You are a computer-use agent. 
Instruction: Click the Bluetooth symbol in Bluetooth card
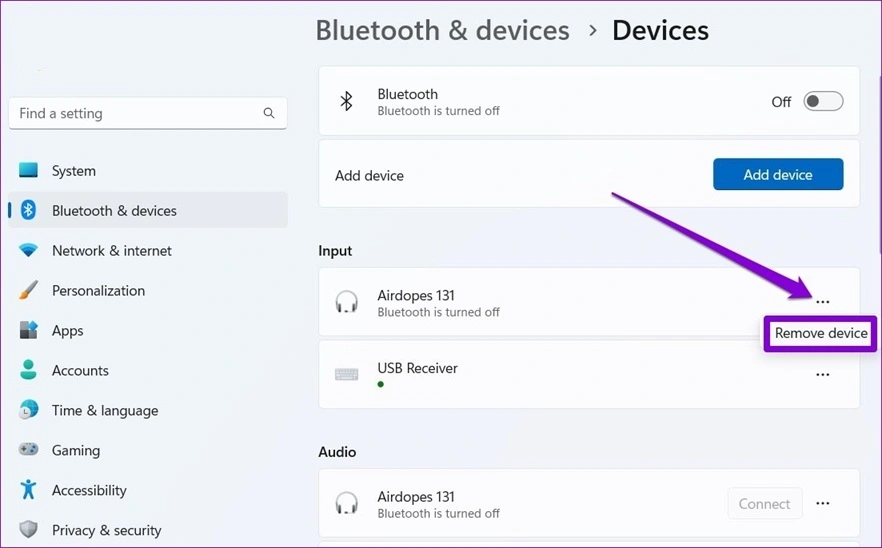(346, 101)
